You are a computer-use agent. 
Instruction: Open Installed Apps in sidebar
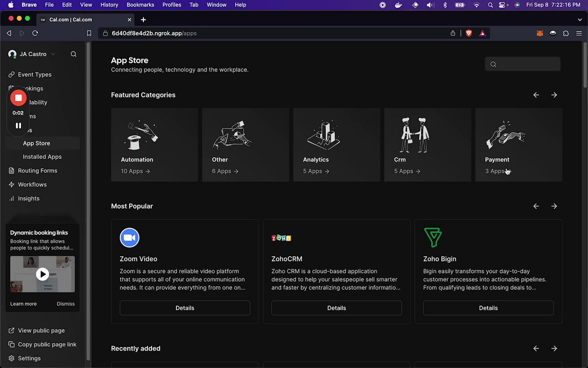click(42, 157)
